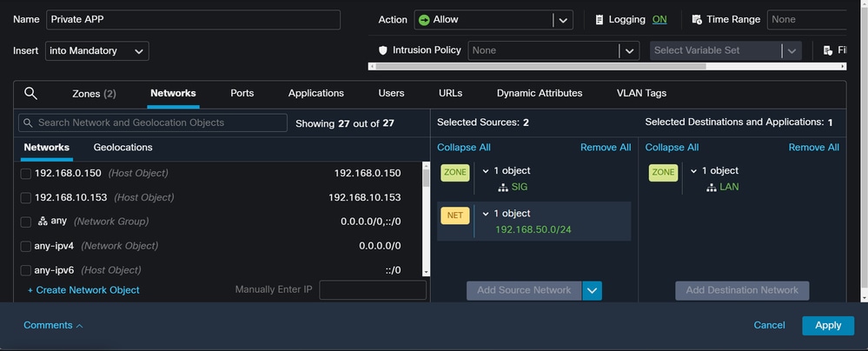Click the Apply button
The height and width of the screenshot is (351, 868).
[x=828, y=326]
